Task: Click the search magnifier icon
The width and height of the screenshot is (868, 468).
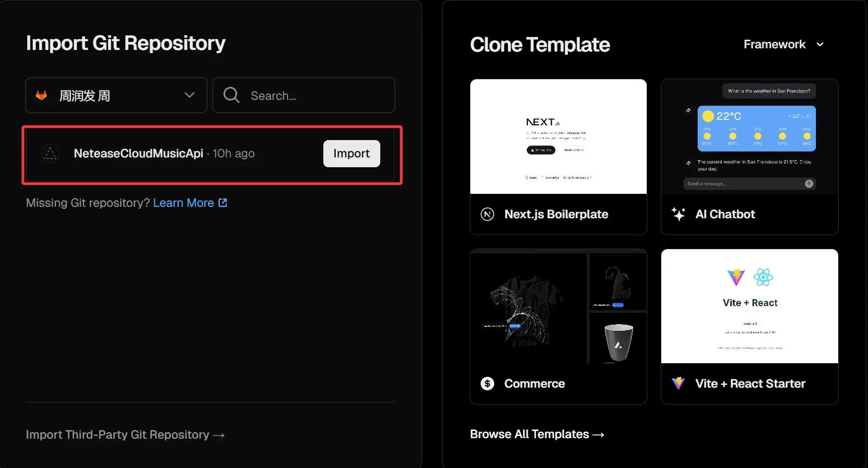Action: [x=231, y=95]
